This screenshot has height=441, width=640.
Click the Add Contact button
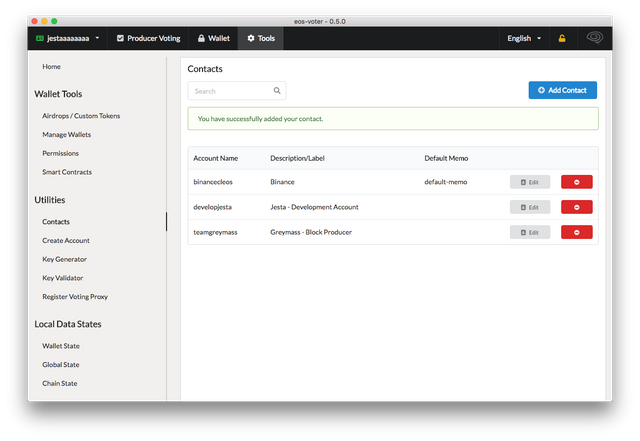tap(562, 90)
